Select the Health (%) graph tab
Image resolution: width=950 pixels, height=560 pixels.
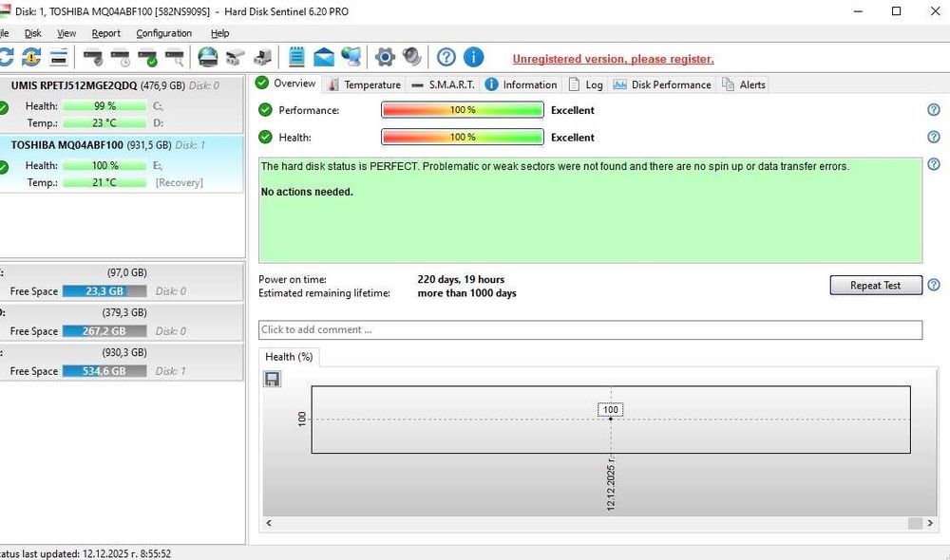289,357
